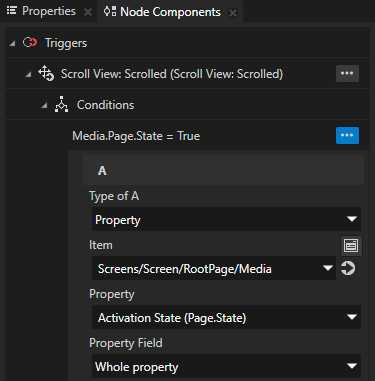This screenshot has width=375, height=381.
Task: Close the Node Components tab
Action: pos(233,13)
